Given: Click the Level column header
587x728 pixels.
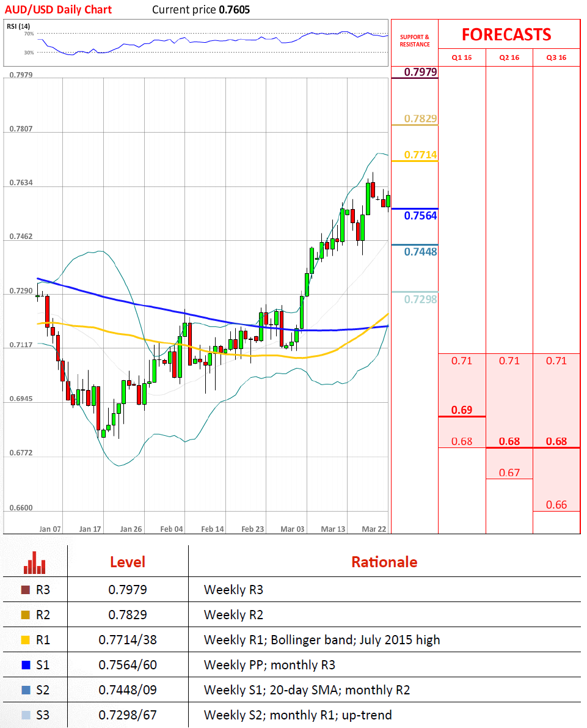Looking at the screenshot, I should click(128, 562).
